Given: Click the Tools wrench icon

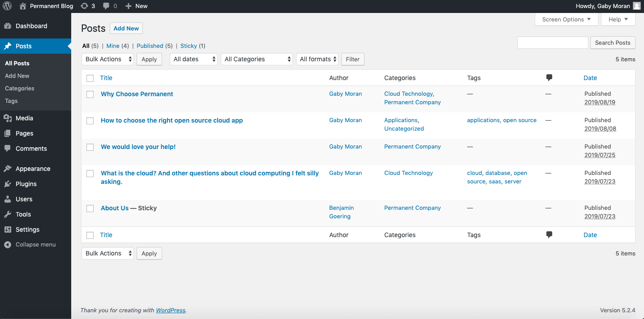Looking at the screenshot, I should click(8, 214).
